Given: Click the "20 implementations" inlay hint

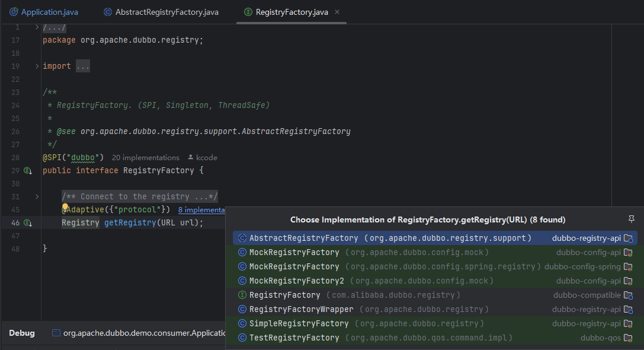Looking at the screenshot, I should tap(145, 158).
